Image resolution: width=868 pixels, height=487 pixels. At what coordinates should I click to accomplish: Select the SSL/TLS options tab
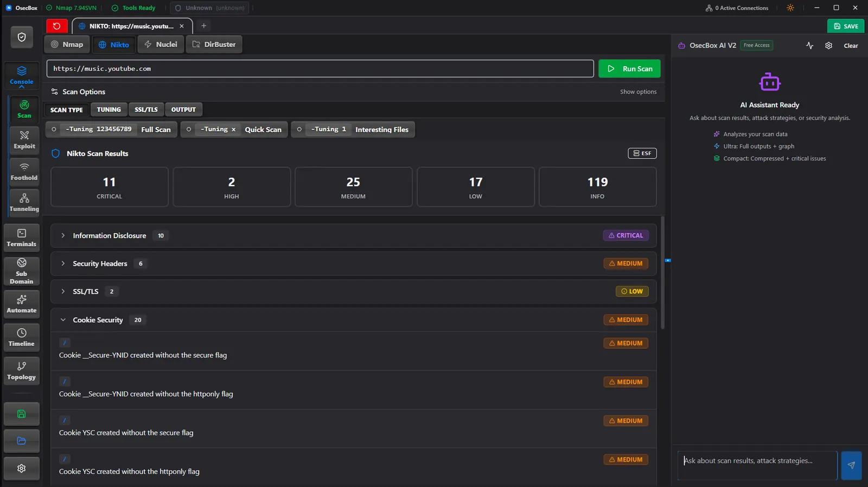tap(146, 110)
